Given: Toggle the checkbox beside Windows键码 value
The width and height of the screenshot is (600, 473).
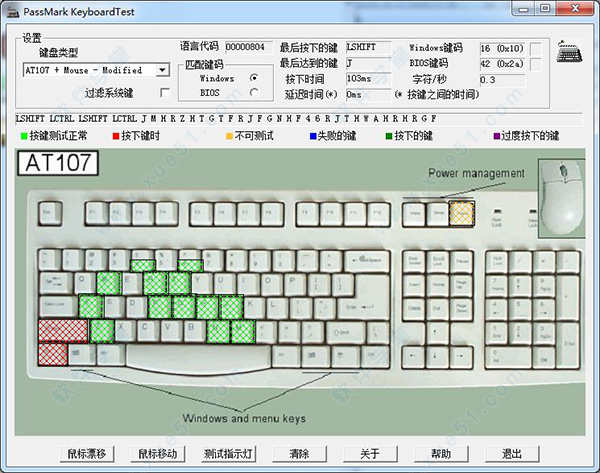Looking at the screenshot, I should [x=536, y=49].
